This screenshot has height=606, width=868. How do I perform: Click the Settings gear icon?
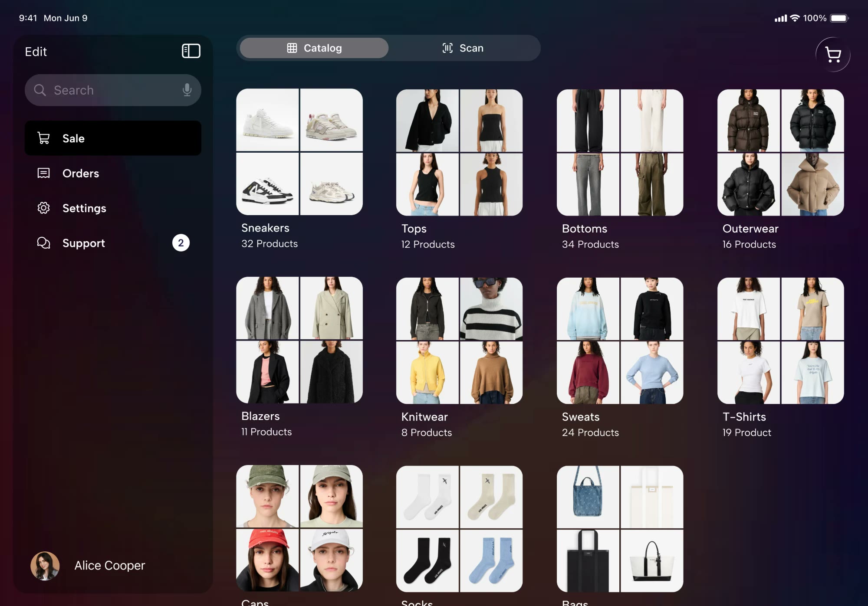(43, 208)
